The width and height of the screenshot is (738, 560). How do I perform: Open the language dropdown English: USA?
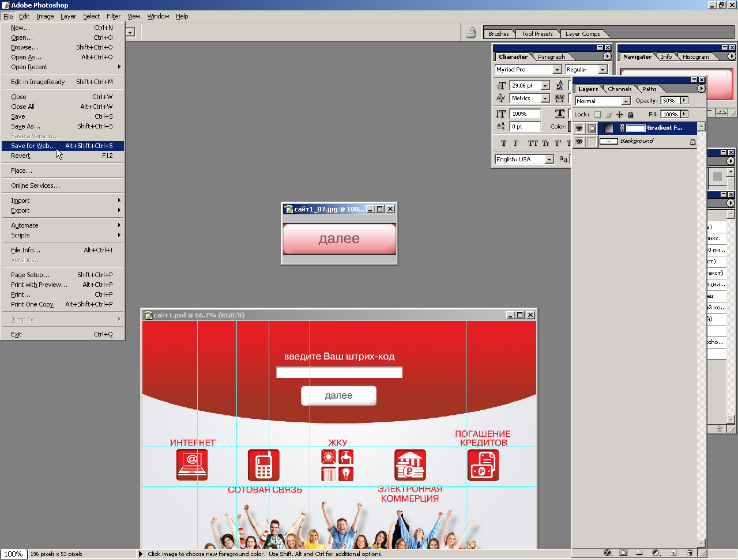[x=549, y=160]
